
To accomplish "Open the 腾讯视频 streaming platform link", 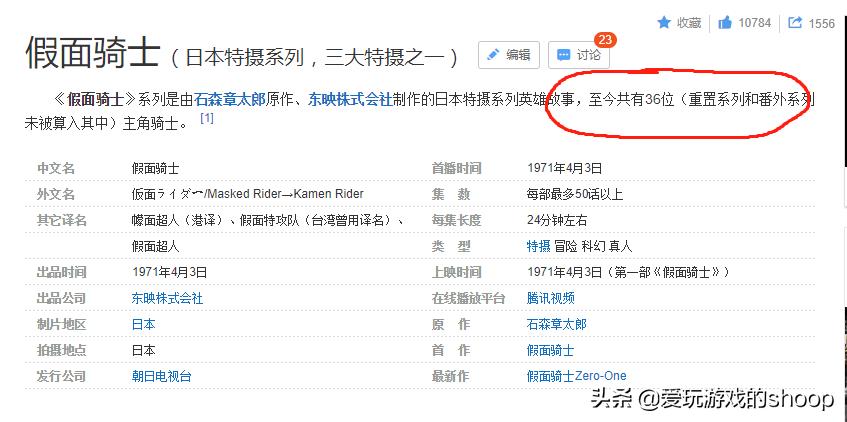I will [550, 298].
